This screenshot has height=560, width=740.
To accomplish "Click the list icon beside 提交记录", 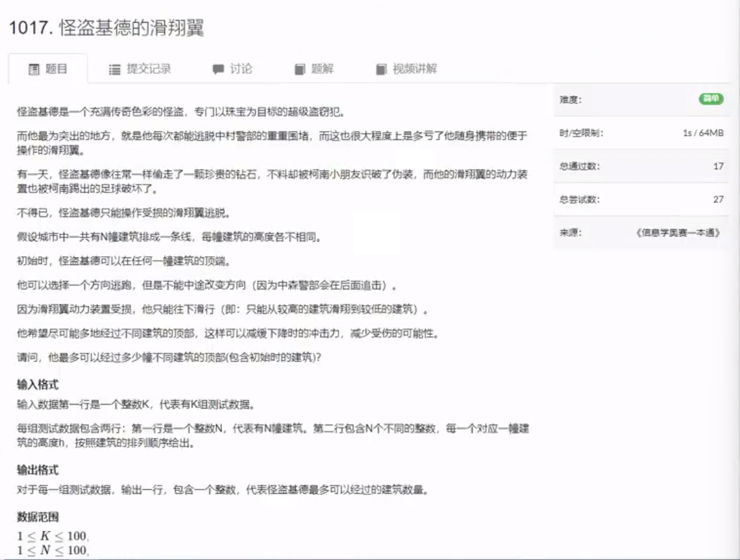I will tap(115, 70).
